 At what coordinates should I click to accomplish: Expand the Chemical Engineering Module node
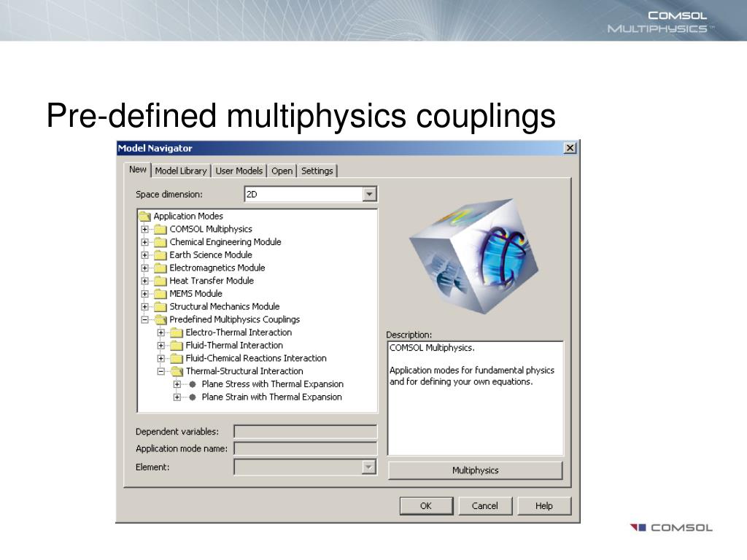pos(145,242)
